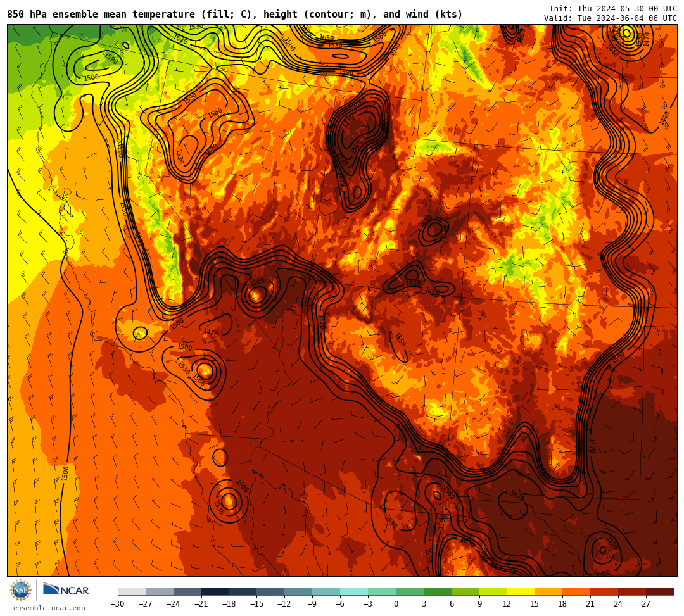Pick the yellow 12 to 15 legend swatch
Image resolution: width=684 pixels, height=616 pixels.
(521, 591)
